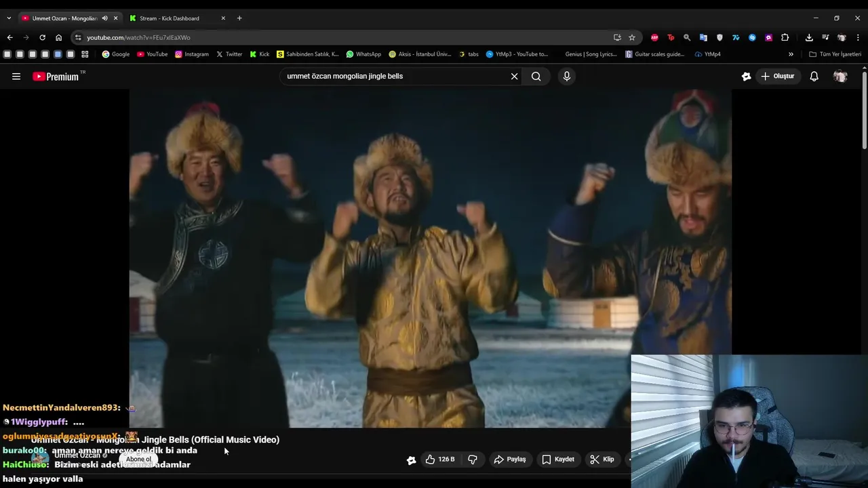Clear the YouTube search query

click(x=514, y=77)
